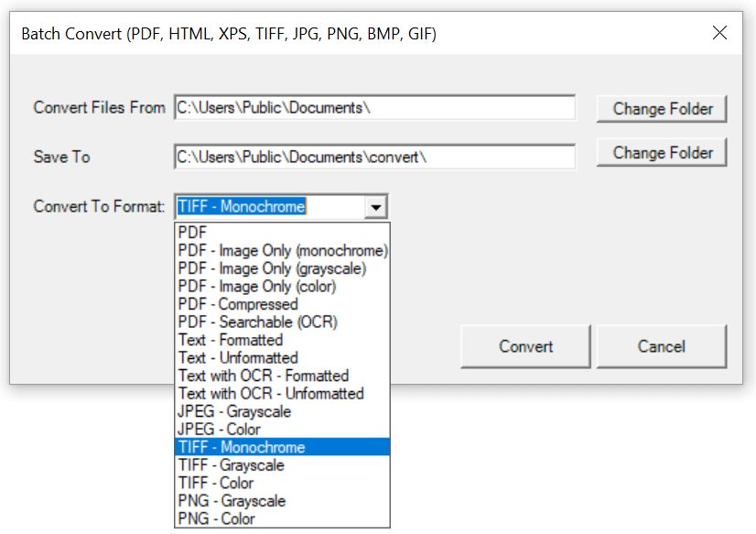Collapse the Convert To Format dropdown arrow
Viewport: 756px width, 534px height.
[x=376, y=206]
